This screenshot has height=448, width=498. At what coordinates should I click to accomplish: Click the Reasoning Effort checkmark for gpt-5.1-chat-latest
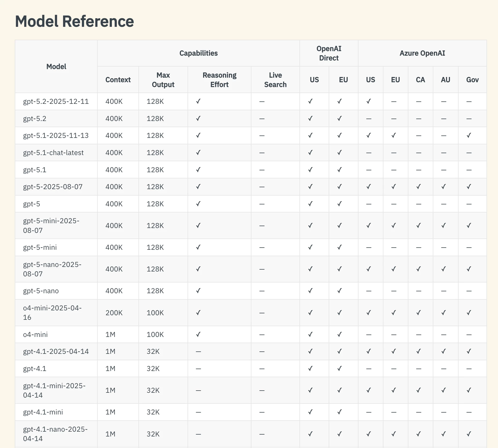[x=198, y=153]
